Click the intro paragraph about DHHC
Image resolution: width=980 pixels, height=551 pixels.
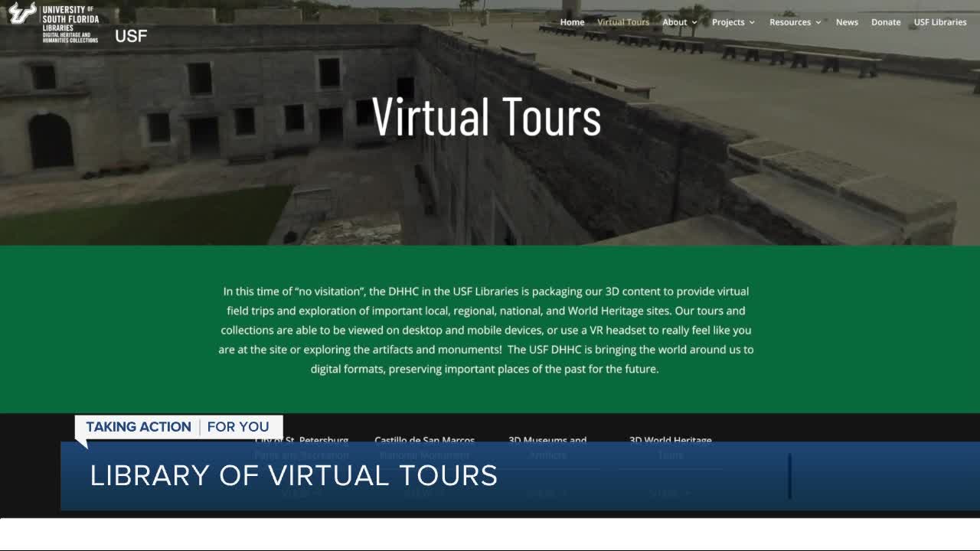[486, 330]
